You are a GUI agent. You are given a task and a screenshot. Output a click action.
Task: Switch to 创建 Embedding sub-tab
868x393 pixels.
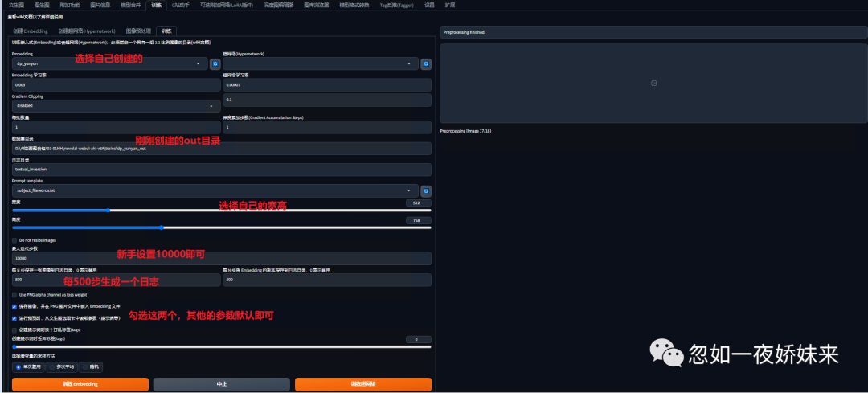[31, 31]
